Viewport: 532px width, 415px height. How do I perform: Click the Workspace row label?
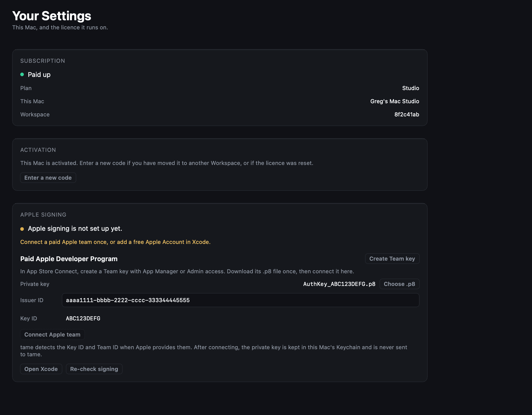click(35, 114)
